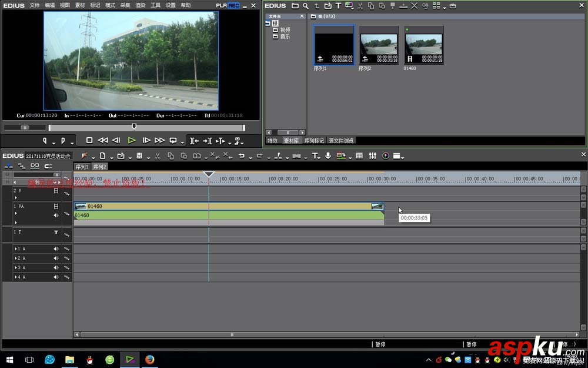Viewport: 588px width, 368px height.
Task: Click the Stop button in player
Action: point(89,141)
